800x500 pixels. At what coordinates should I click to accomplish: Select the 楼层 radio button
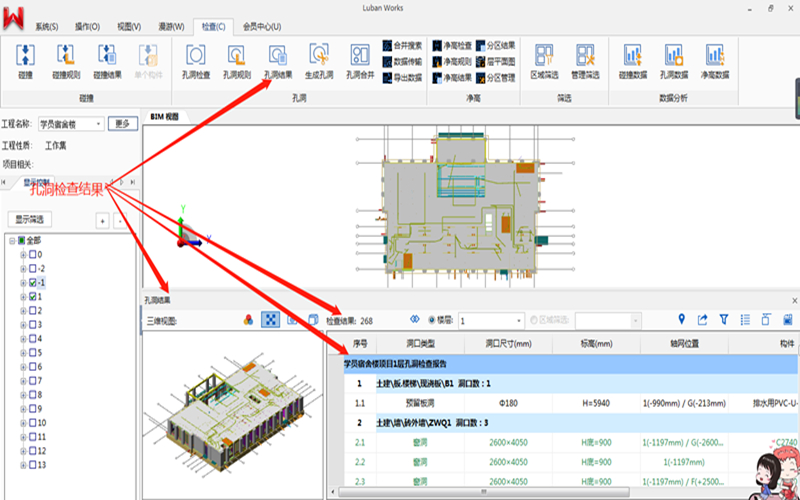pos(432,320)
